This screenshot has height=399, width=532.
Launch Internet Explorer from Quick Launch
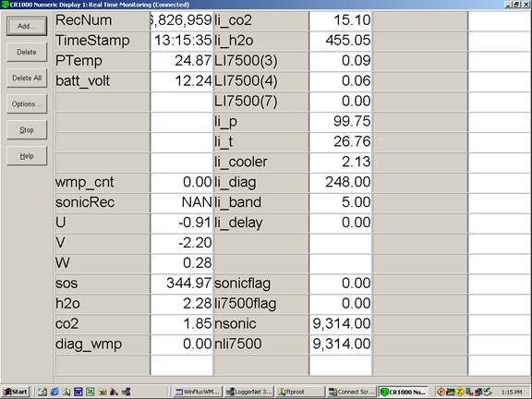coord(54,392)
